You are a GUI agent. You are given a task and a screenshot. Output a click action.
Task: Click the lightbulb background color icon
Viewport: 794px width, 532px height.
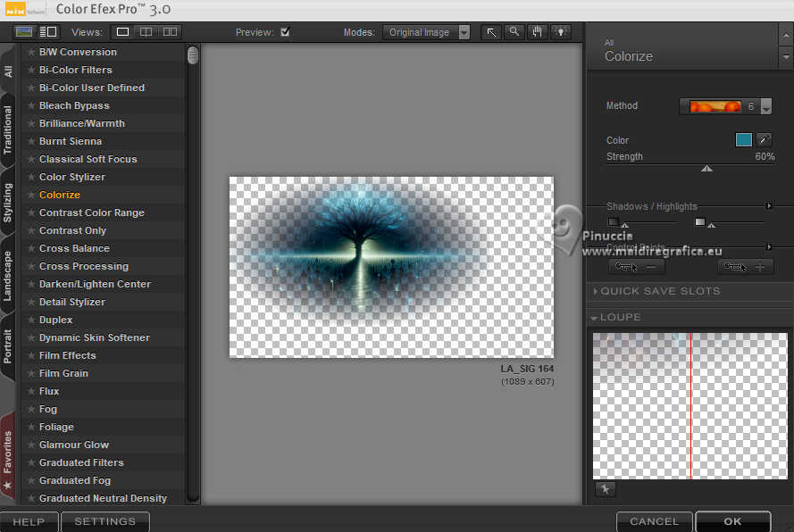(561, 32)
